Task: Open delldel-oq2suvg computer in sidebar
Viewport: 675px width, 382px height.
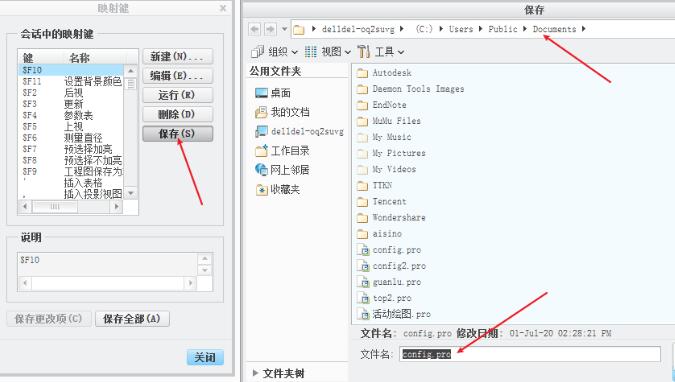Action: point(299,131)
